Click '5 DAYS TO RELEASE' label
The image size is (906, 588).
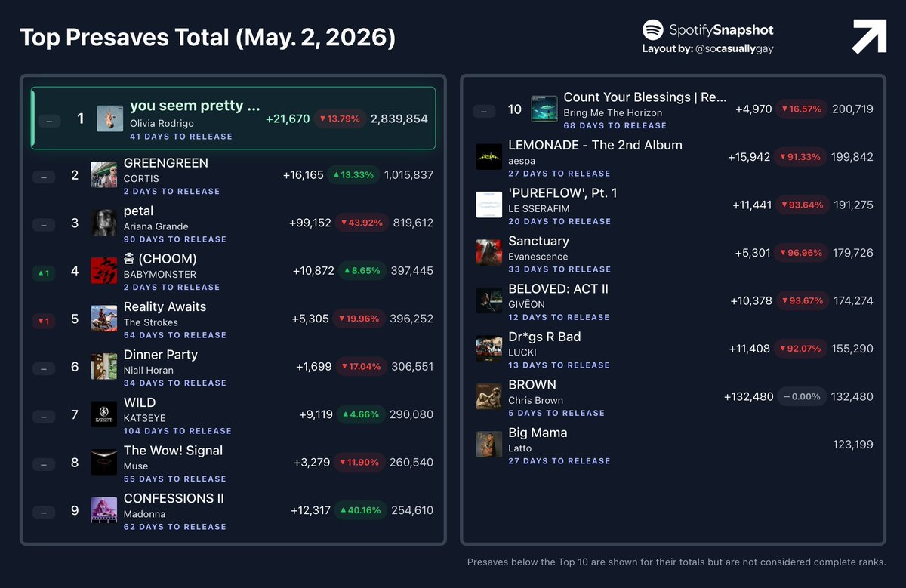tap(556, 413)
